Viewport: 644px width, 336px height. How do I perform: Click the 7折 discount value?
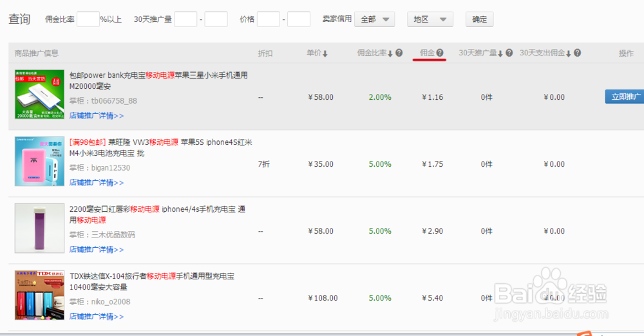pos(263,164)
